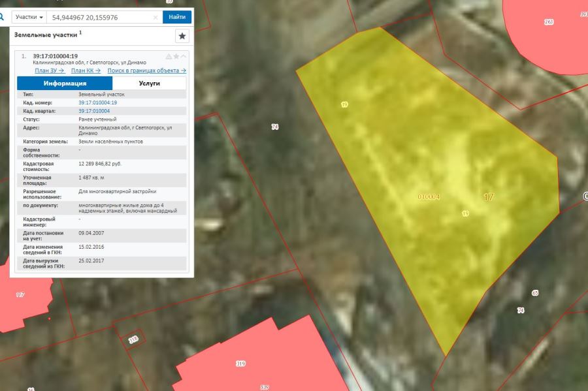
Task: Click result title 39:17:010004:19 heading
Action: pyautogui.click(x=56, y=56)
